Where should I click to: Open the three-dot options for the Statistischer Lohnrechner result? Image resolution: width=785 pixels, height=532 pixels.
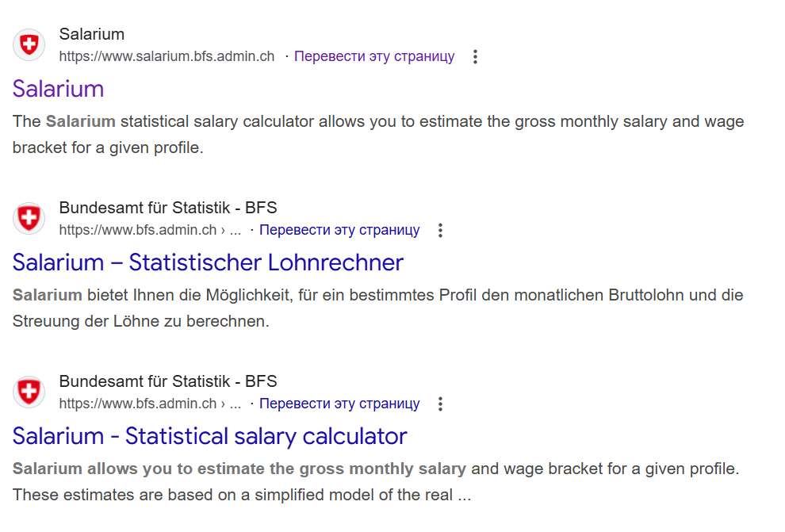[441, 230]
